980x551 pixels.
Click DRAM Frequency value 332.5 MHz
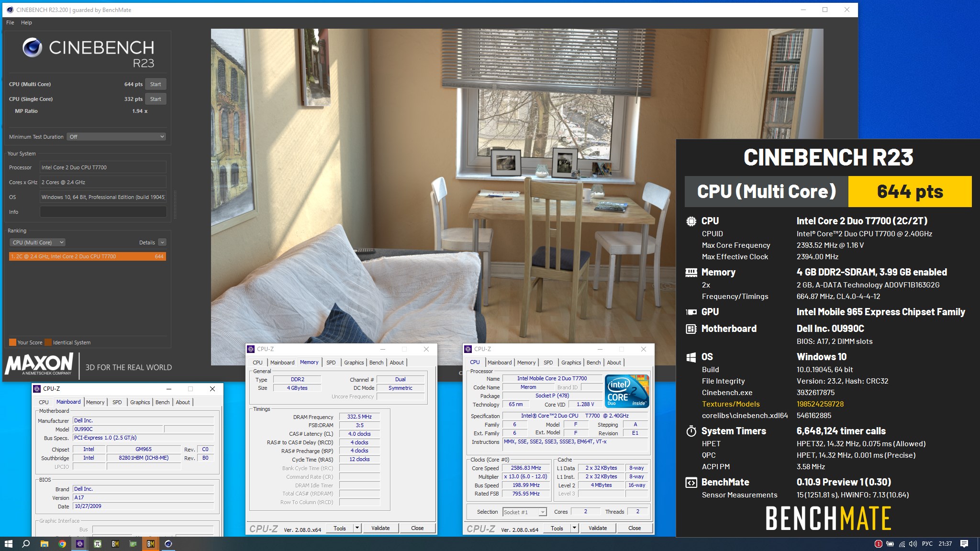coord(359,417)
